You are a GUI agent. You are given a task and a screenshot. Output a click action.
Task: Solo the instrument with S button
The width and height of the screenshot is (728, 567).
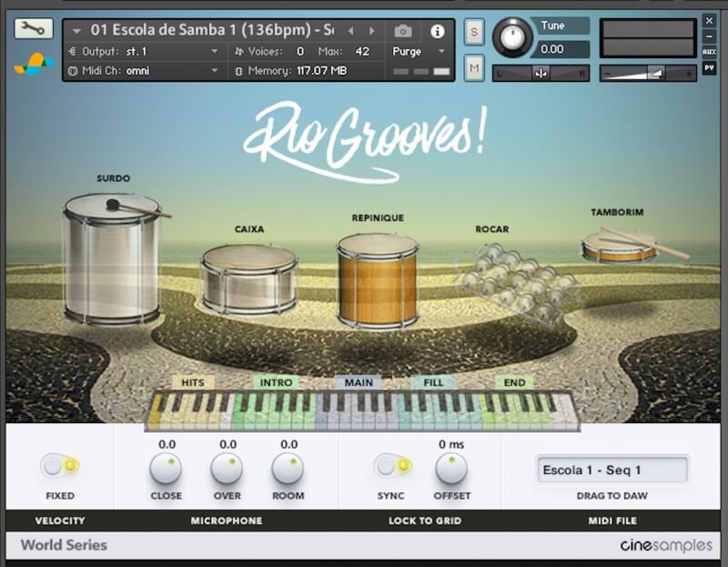coord(474,31)
